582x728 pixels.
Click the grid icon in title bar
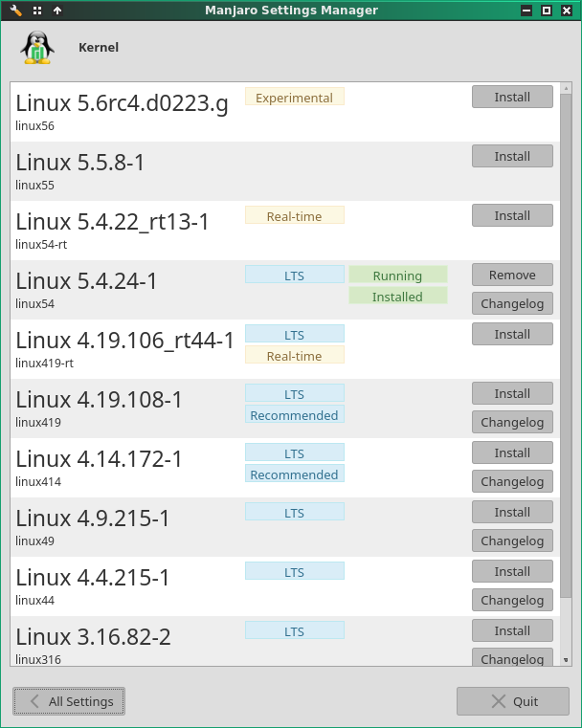(37, 11)
